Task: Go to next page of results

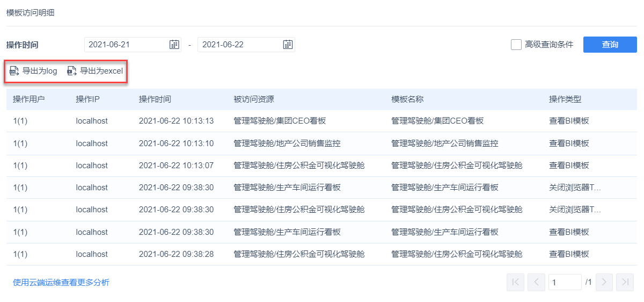Action: tap(604, 282)
